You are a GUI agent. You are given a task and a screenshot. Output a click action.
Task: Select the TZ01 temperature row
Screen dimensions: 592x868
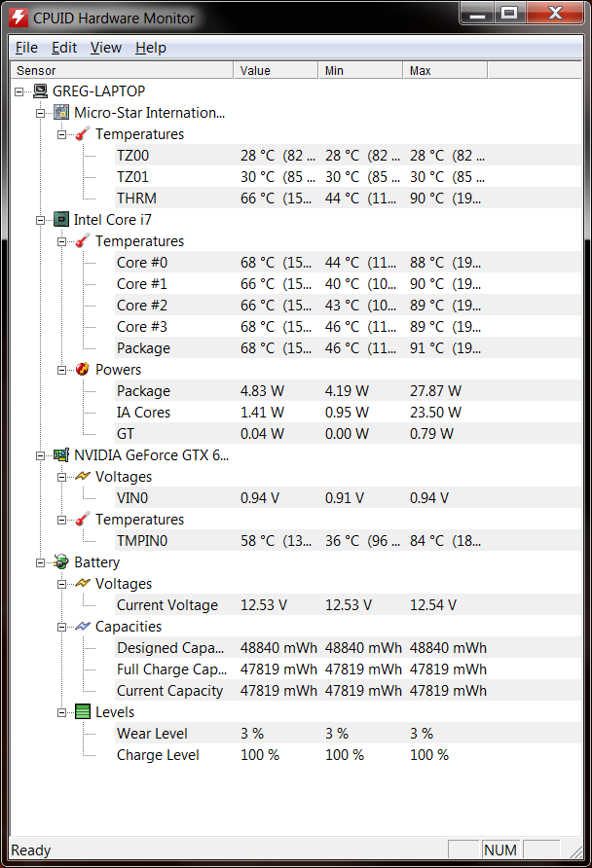tap(349, 177)
